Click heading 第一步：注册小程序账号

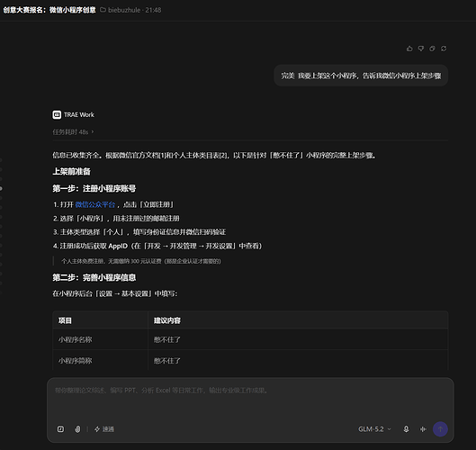click(94, 189)
